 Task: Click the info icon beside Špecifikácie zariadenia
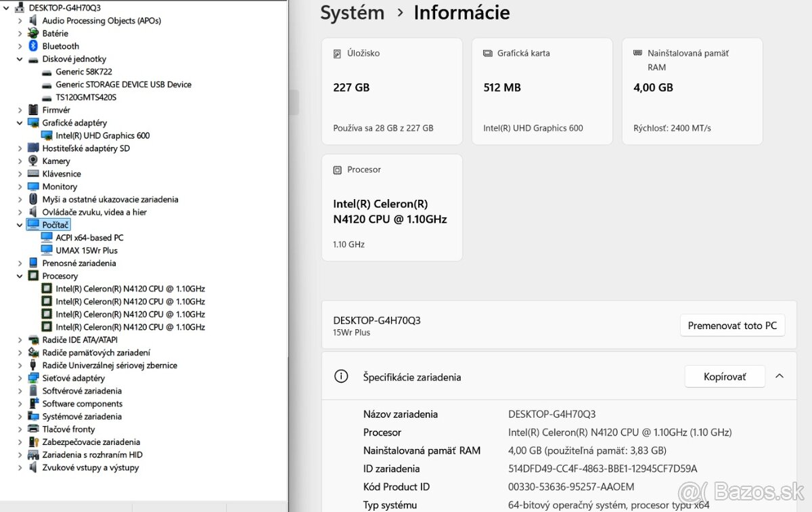pos(342,377)
